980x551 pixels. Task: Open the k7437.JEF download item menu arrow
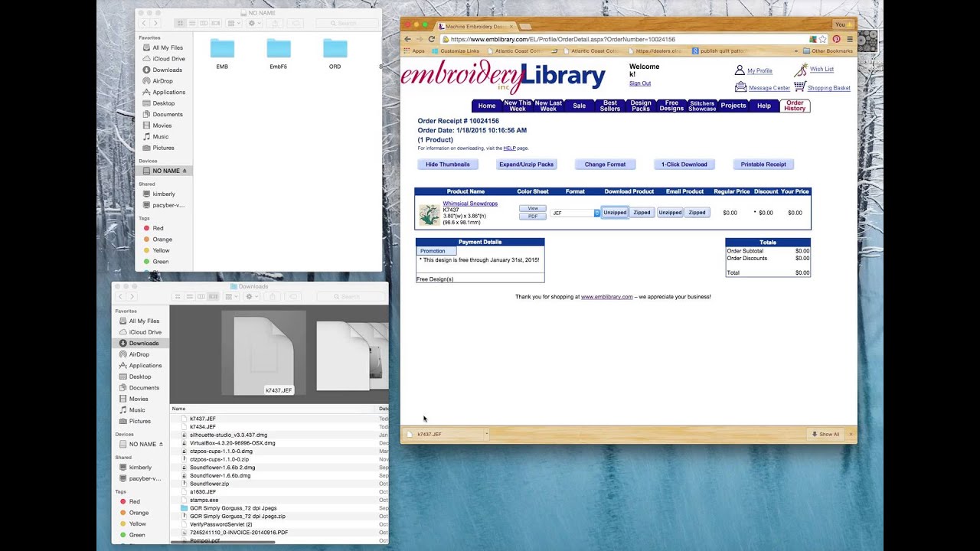[486, 434]
